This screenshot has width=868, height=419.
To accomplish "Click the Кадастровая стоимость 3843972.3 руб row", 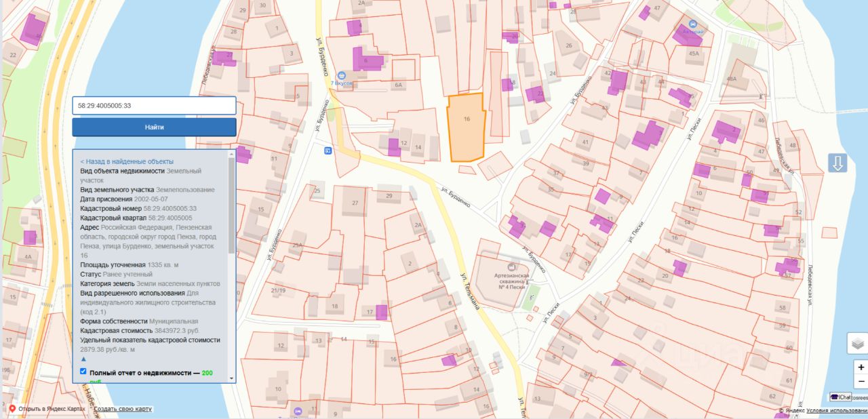I will (x=139, y=331).
